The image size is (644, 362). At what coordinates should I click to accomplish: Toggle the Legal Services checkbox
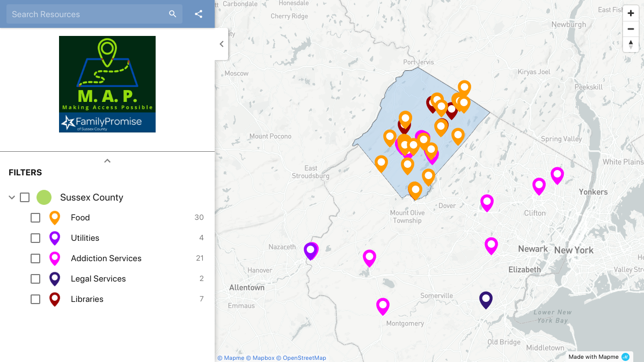tap(35, 279)
